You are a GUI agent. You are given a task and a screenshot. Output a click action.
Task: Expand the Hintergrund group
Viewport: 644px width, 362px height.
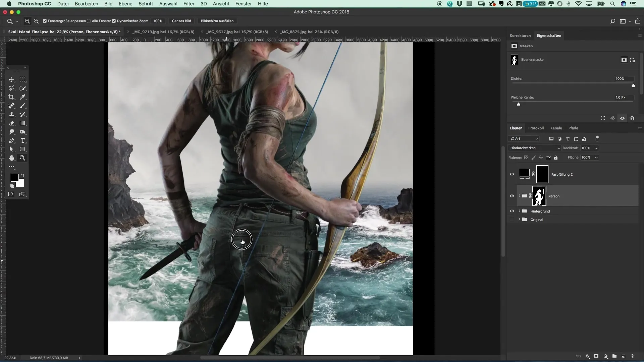519,211
